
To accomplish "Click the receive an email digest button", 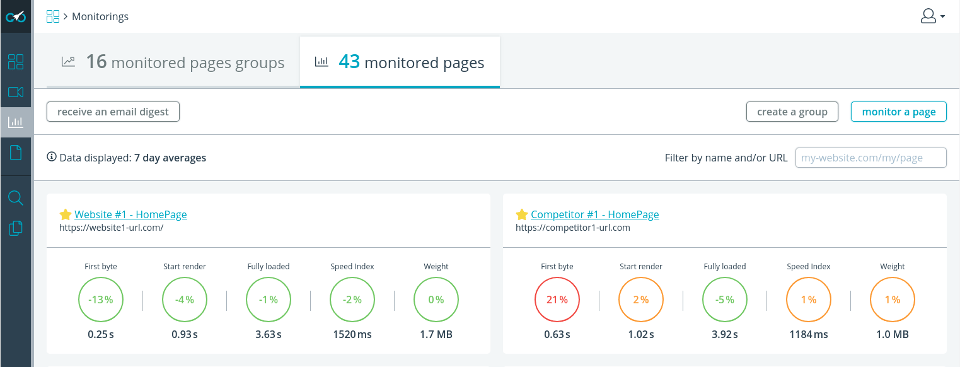I will (113, 112).
